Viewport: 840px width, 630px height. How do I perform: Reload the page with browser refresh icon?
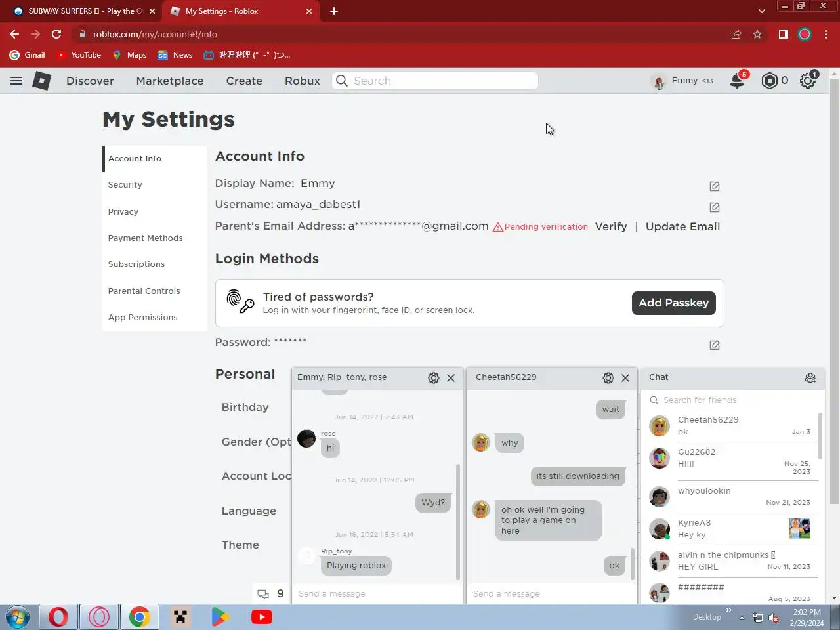point(56,34)
